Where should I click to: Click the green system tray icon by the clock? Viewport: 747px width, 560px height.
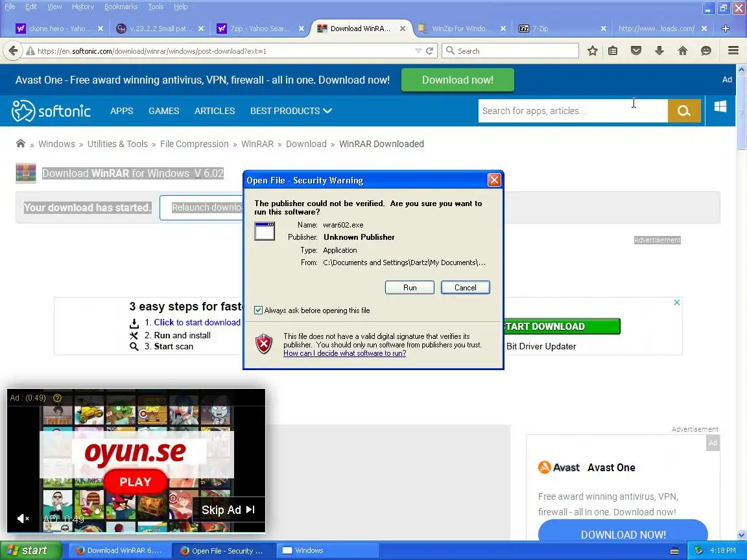[x=698, y=550]
